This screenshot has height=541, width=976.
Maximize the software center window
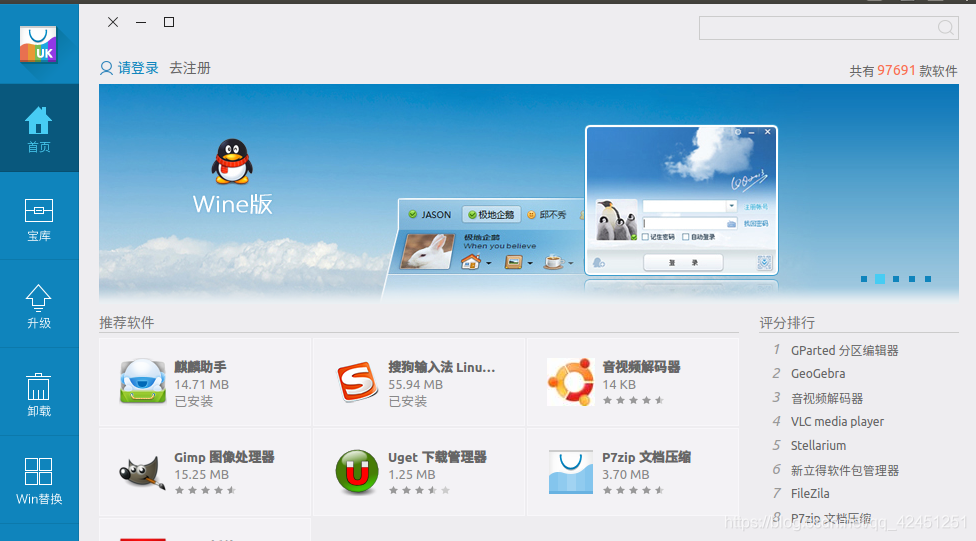tap(169, 22)
